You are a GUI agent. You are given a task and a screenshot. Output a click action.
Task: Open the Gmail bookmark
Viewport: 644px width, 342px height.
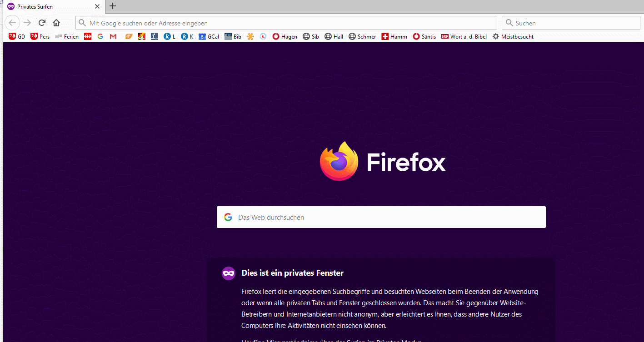[x=113, y=37]
